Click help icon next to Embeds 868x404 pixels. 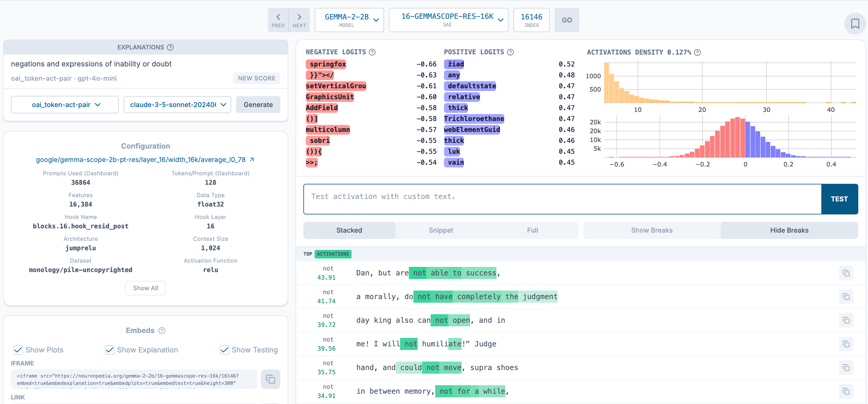click(x=162, y=331)
